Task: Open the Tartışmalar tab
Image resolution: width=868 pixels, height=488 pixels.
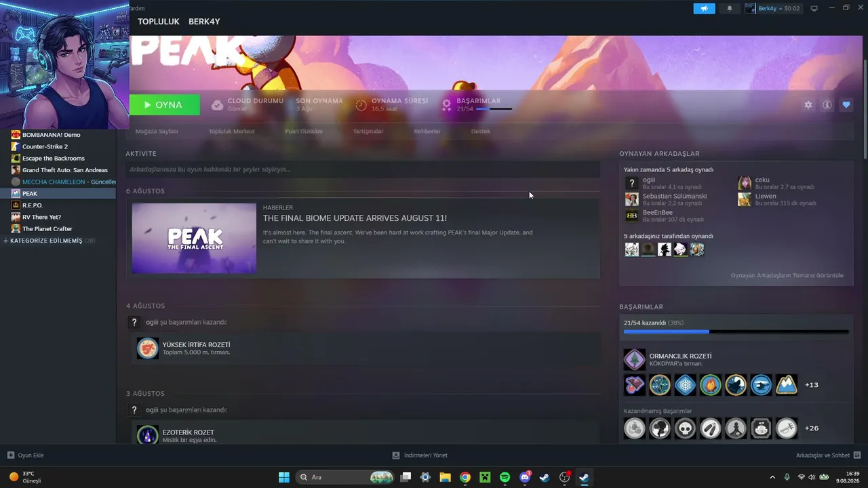Action: [x=368, y=131]
